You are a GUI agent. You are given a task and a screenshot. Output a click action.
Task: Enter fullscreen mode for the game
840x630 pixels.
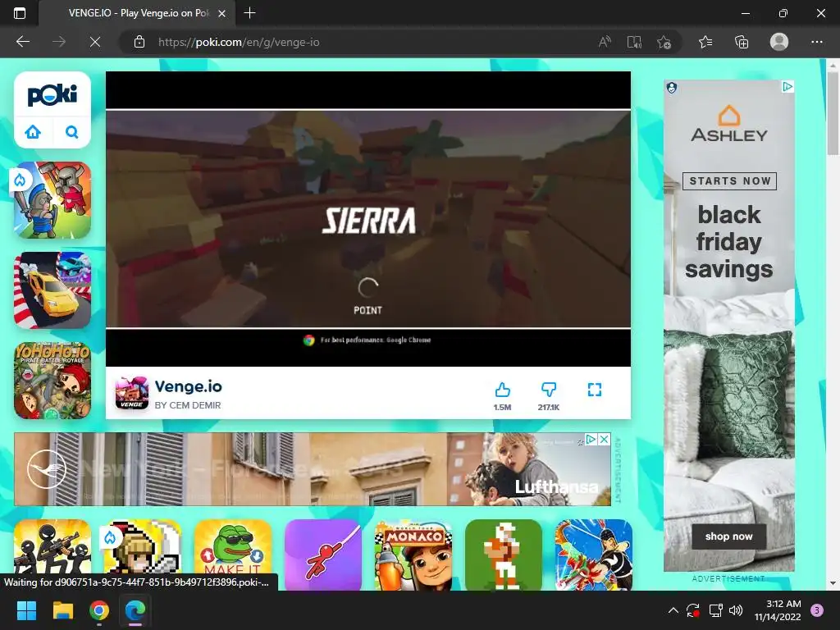point(595,390)
